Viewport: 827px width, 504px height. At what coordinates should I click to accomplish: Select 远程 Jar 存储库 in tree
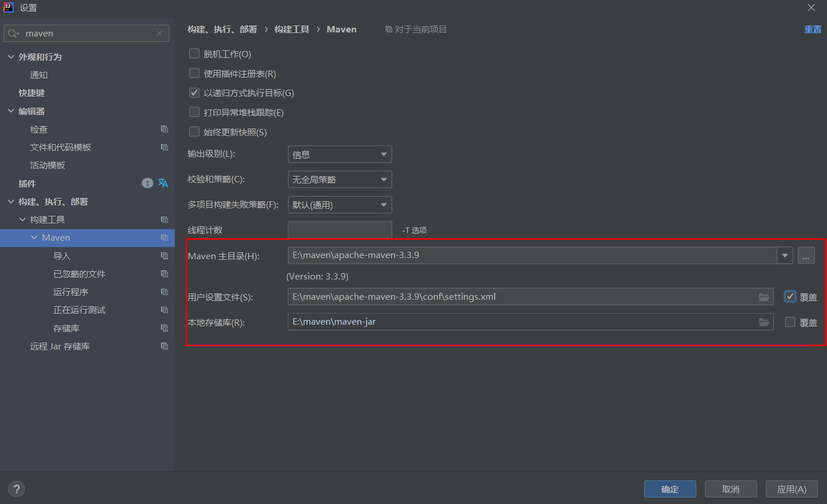60,346
